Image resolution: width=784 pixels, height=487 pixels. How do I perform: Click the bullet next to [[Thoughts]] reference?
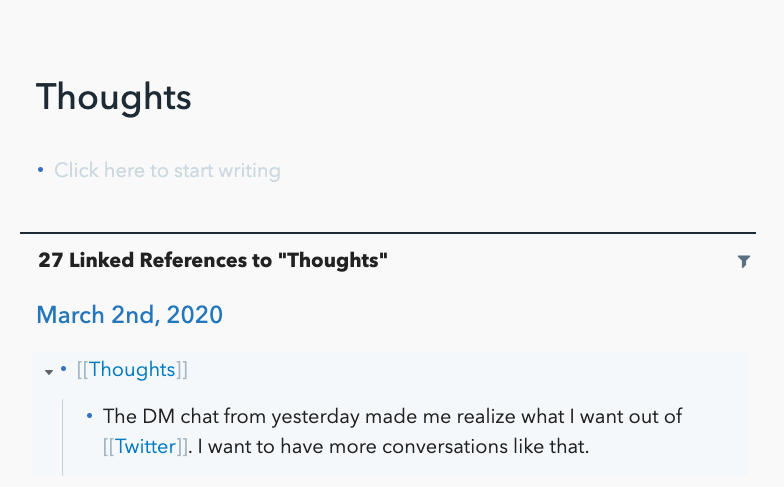tap(64, 369)
